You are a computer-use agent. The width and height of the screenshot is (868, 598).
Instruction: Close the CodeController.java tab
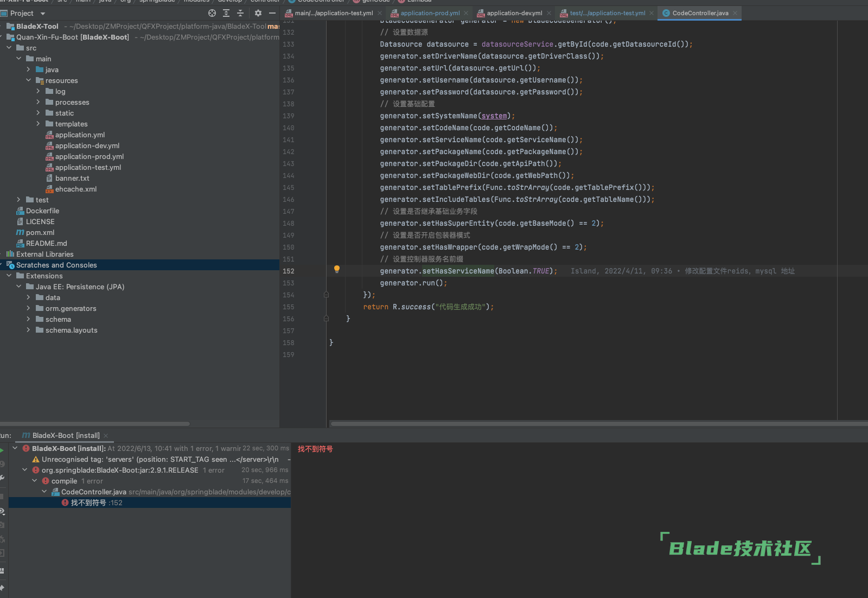pyautogui.click(x=735, y=13)
